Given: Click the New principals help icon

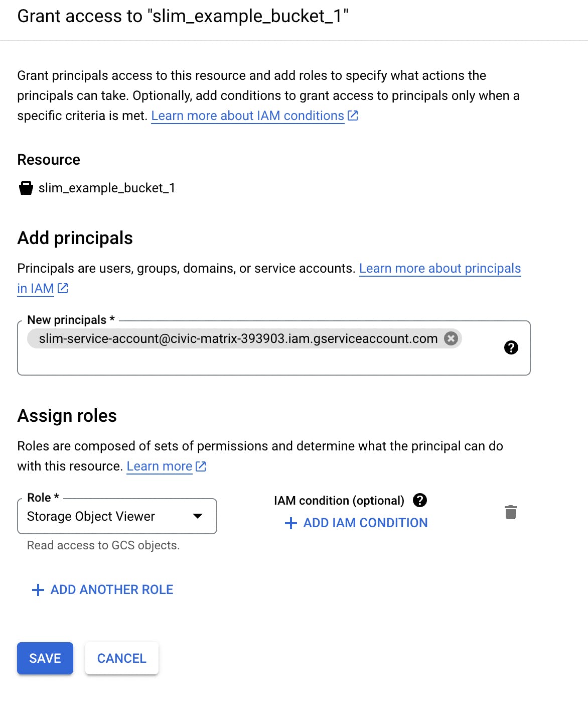Looking at the screenshot, I should tap(511, 347).
